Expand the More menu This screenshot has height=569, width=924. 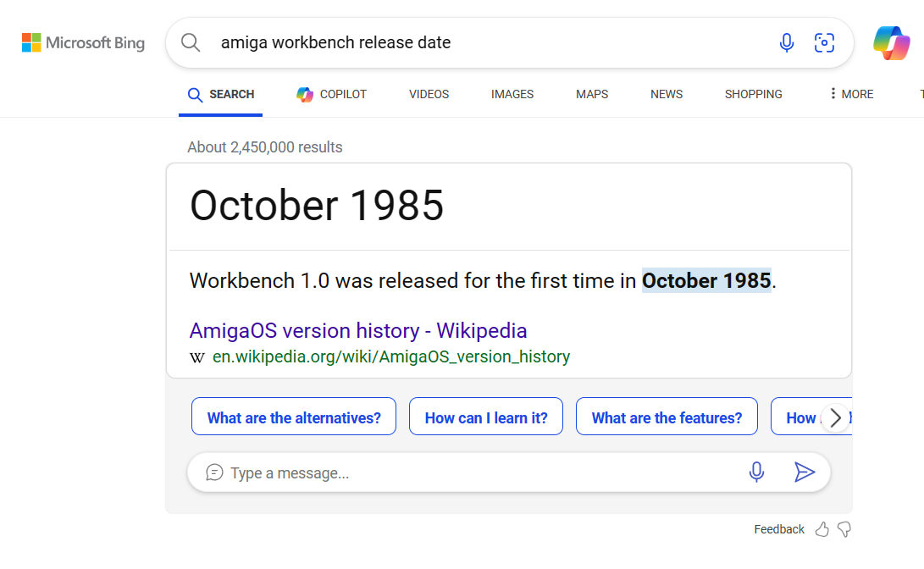851,94
